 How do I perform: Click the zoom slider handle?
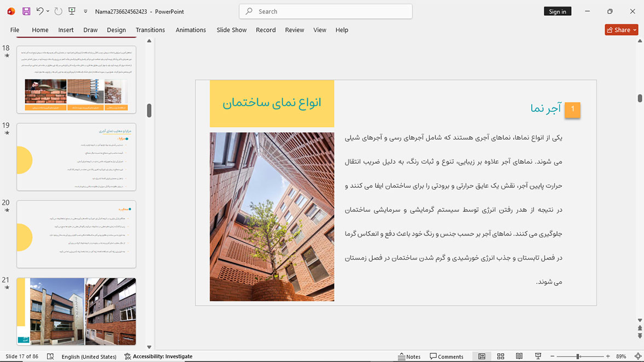tap(578, 356)
